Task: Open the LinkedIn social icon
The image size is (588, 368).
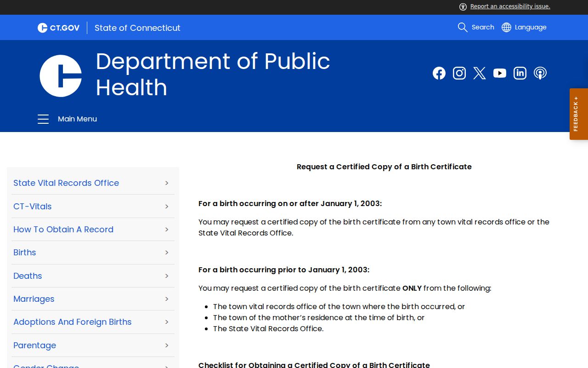Action: tap(520, 73)
